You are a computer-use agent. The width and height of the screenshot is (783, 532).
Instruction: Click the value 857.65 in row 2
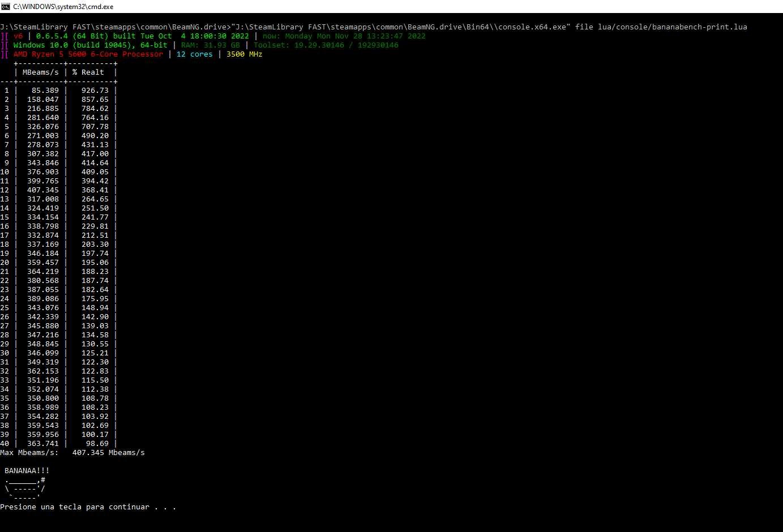coord(95,100)
